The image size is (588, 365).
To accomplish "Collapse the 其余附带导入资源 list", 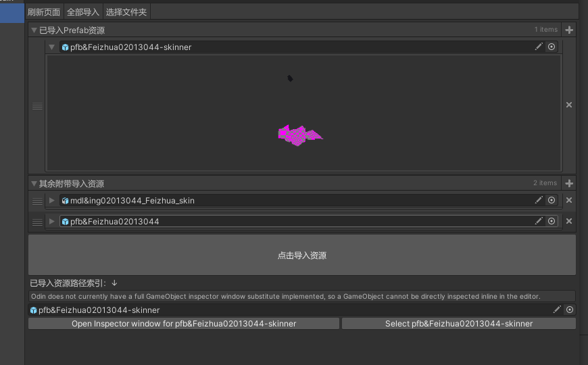I will (34, 183).
